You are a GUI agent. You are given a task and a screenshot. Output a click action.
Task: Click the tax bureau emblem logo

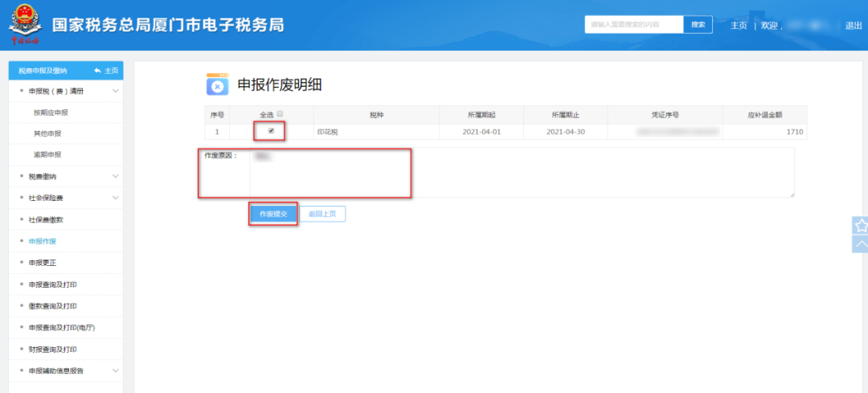click(x=26, y=23)
